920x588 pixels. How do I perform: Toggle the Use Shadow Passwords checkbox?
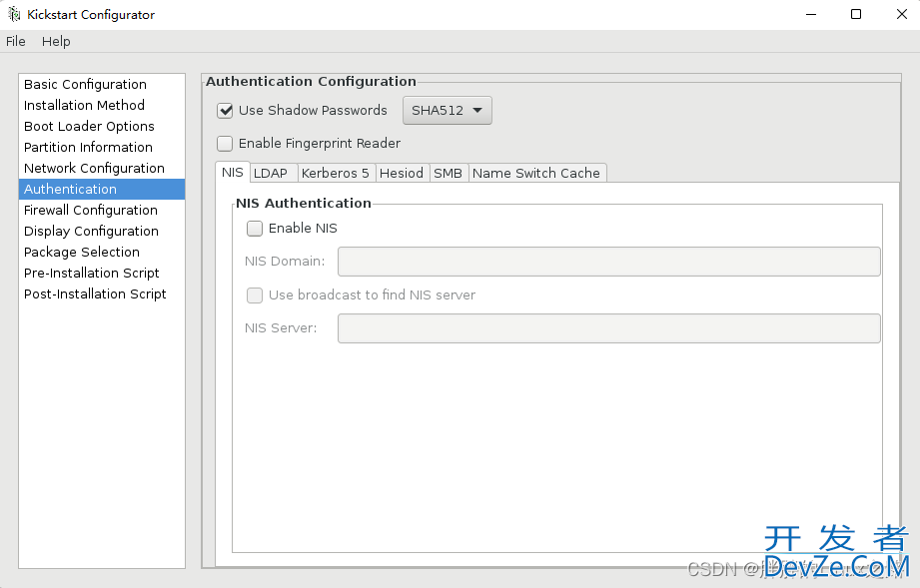point(225,111)
